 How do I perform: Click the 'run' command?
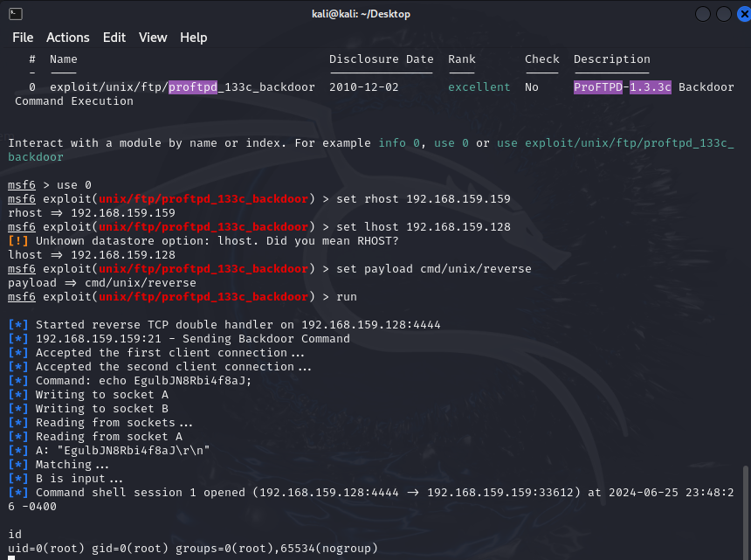[347, 296]
